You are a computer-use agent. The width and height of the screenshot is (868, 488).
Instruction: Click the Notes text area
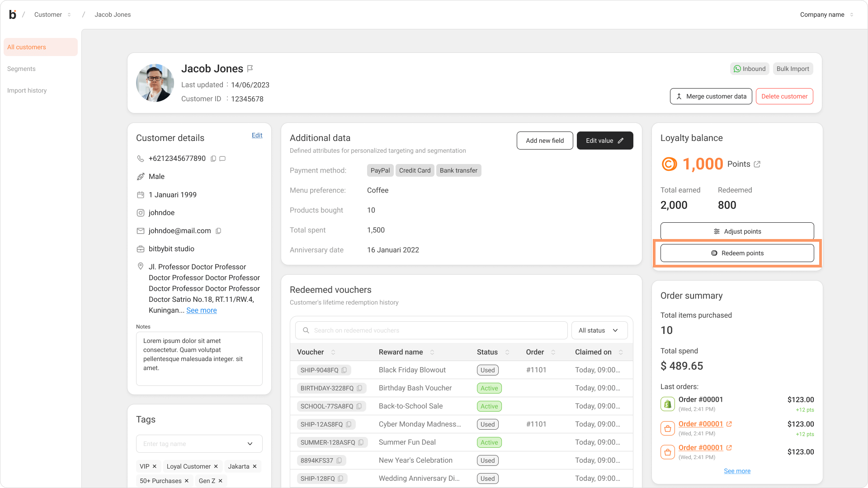[199, 359]
